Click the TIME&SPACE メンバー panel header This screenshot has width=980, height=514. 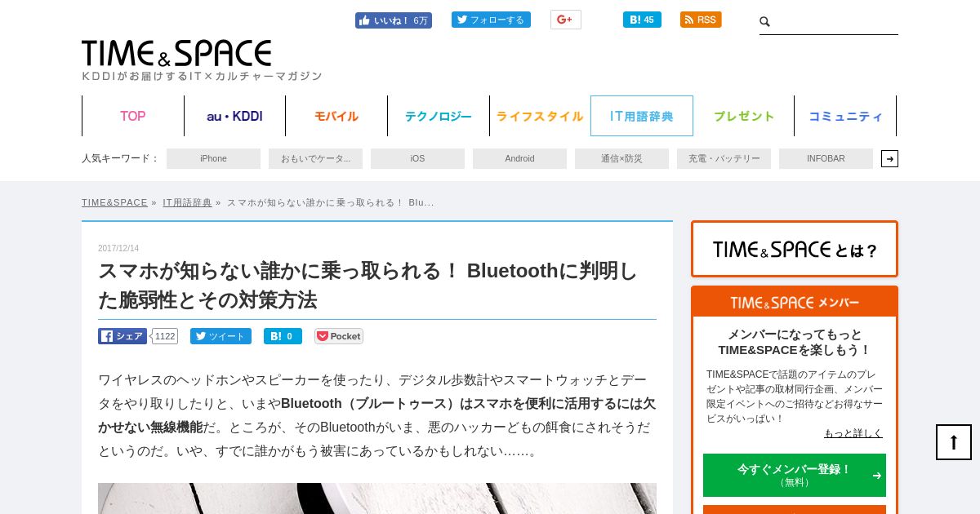(x=795, y=302)
